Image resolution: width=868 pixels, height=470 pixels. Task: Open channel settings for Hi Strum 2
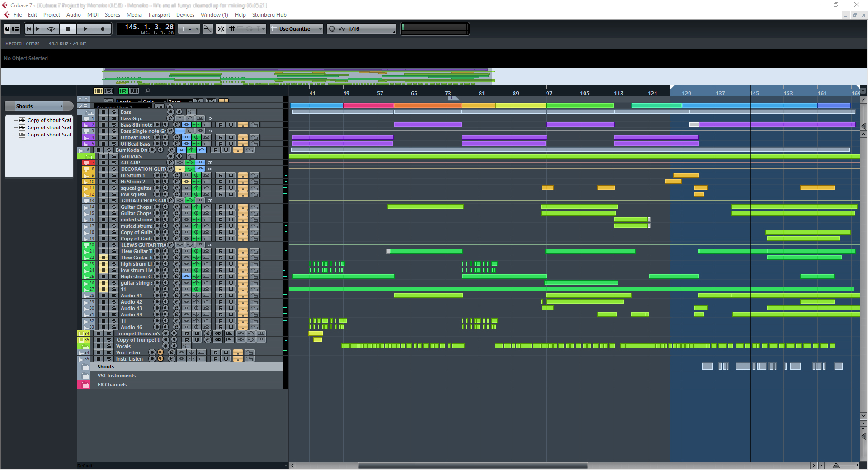[x=176, y=182]
